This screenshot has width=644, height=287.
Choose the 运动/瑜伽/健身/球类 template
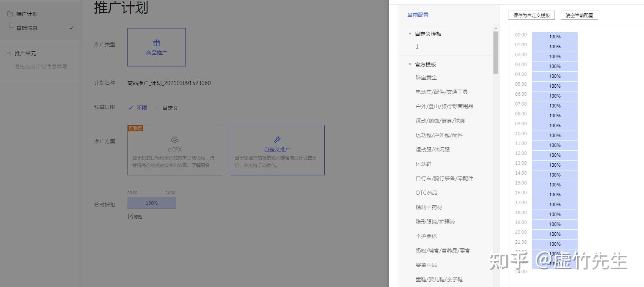pos(440,121)
